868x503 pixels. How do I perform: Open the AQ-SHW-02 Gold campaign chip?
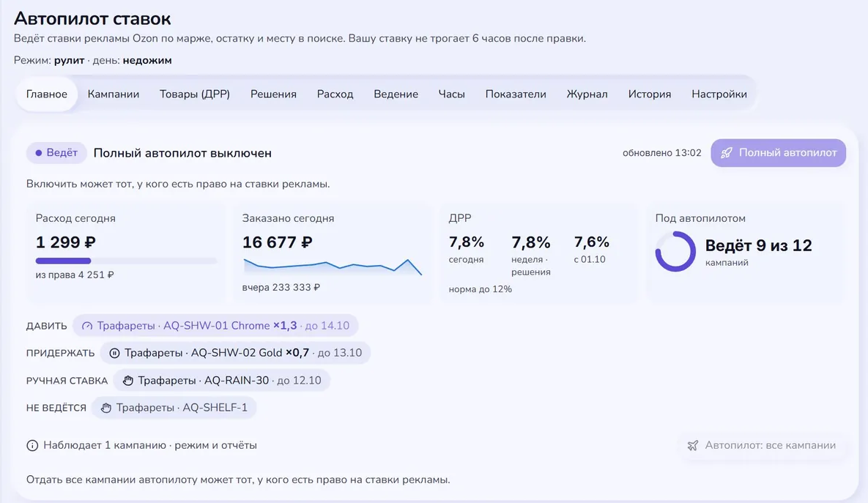coord(235,353)
